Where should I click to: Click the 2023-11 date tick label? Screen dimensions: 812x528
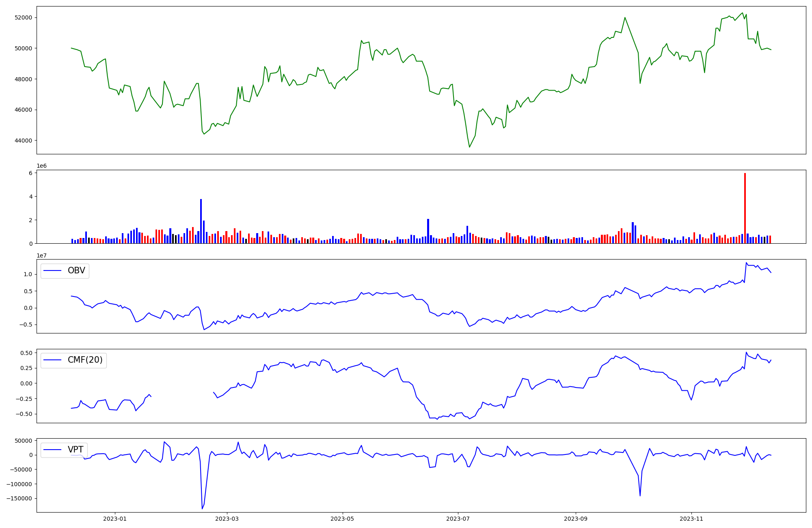pos(691,519)
